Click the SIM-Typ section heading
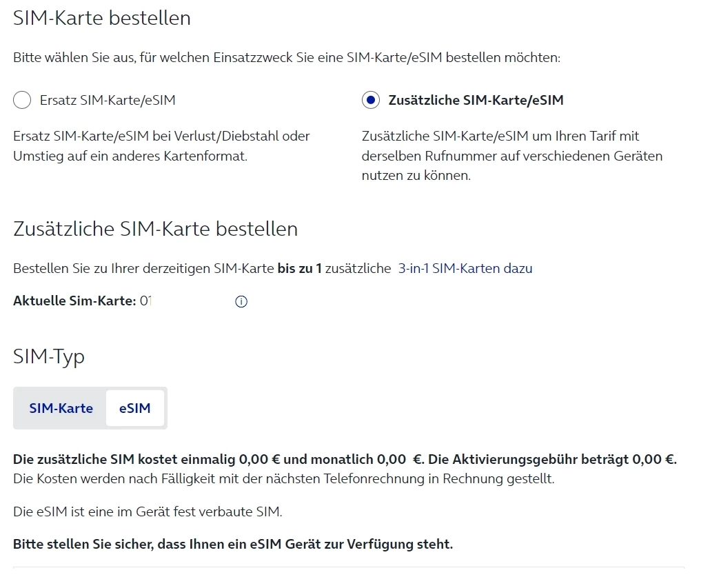This screenshot has width=721, height=588. pyautogui.click(x=49, y=356)
